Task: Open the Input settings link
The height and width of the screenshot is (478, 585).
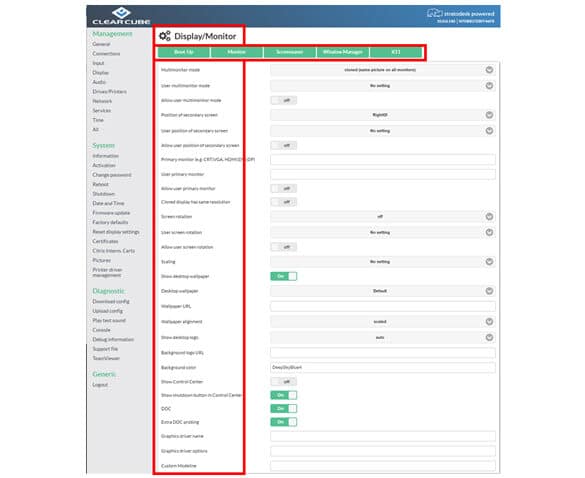Action: pyautogui.click(x=98, y=63)
